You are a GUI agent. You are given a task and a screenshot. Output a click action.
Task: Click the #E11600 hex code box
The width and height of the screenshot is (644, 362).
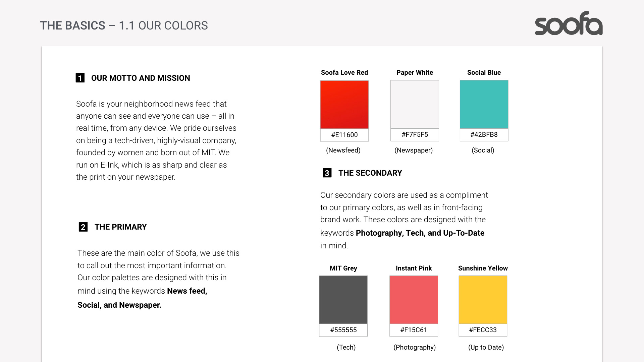[x=344, y=135]
